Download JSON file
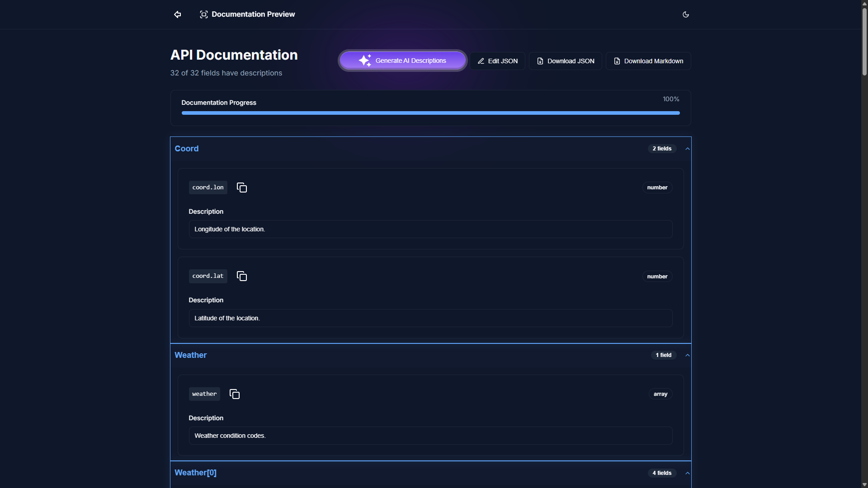Screen dimensions: 868x488 click(x=565, y=61)
